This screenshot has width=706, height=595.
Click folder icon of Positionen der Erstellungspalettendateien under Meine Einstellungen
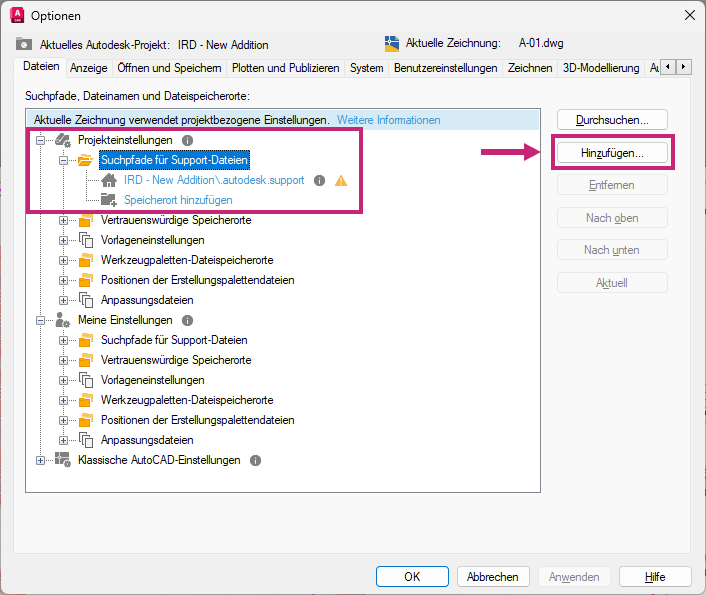click(x=86, y=420)
